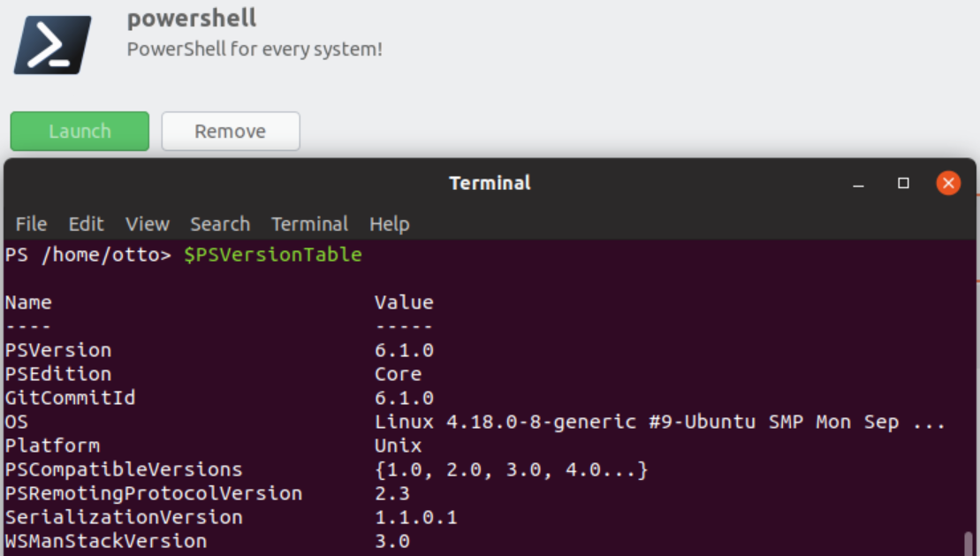The width and height of the screenshot is (980, 556).
Task: Select the 'PSEdition' row name
Action: [58, 374]
